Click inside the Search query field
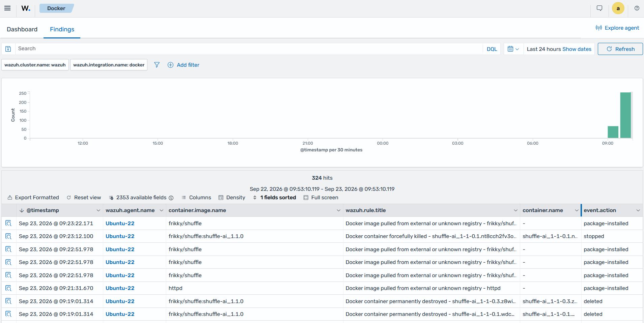This screenshot has height=323, width=644. [249, 49]
